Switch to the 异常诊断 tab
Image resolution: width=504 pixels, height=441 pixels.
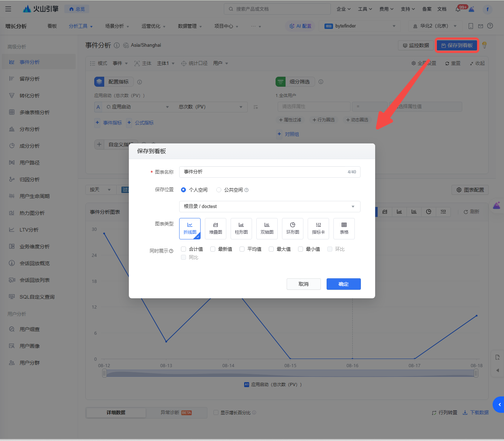pos(176,412)
